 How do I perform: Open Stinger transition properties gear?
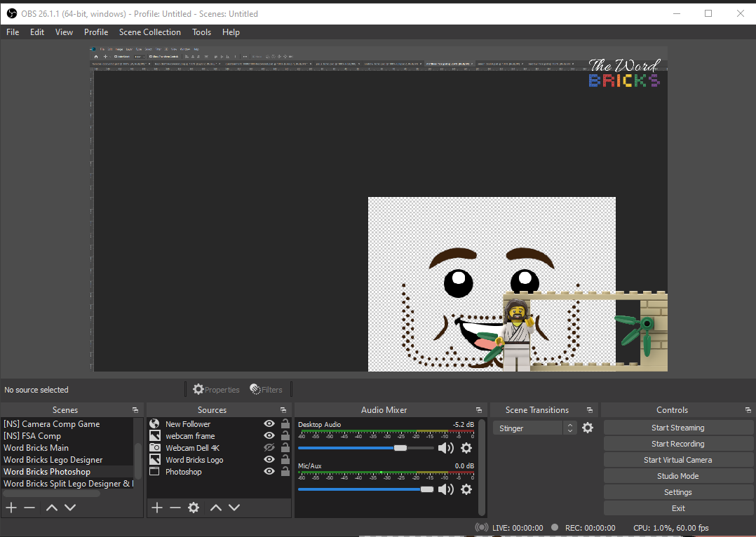588,428
